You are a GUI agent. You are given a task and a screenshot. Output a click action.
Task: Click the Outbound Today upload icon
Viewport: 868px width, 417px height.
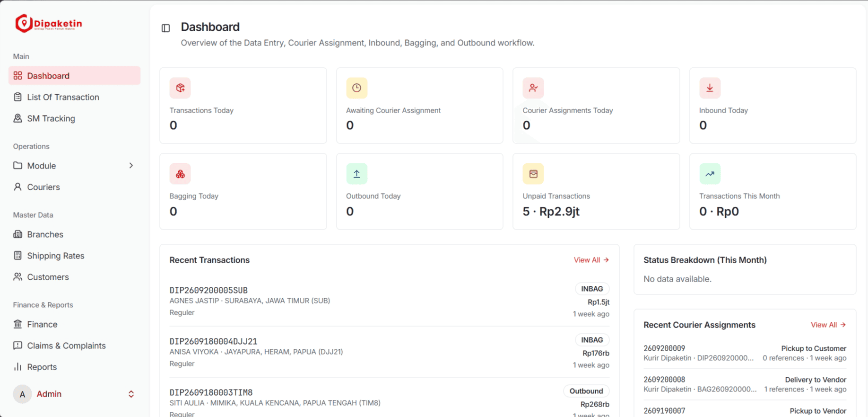[x=356, y=174]
